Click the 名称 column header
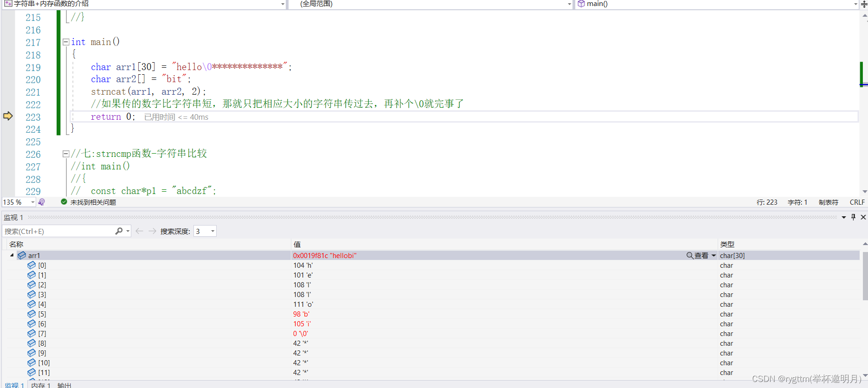This screenshot has height=388, width=868. (x=16, y=245)
